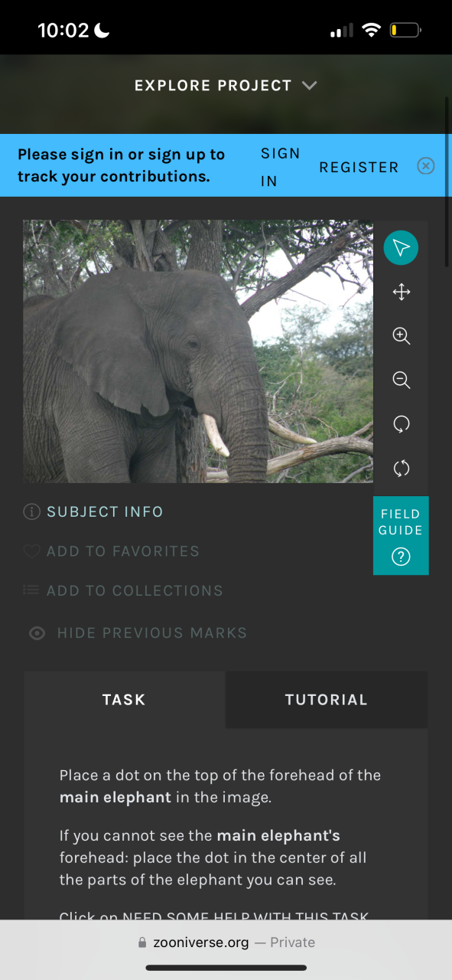Click the Add to Favorites heart icon

31,551
